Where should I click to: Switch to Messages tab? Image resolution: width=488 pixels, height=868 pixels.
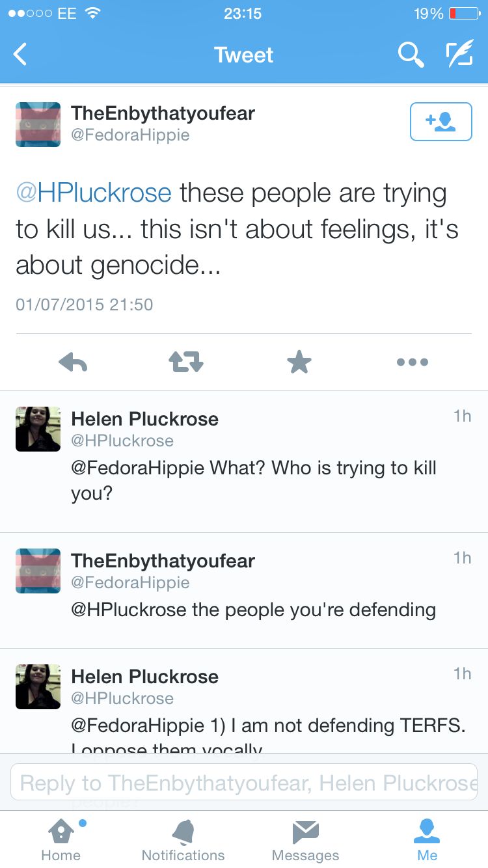pyautogui.click(x=305, y=839)
